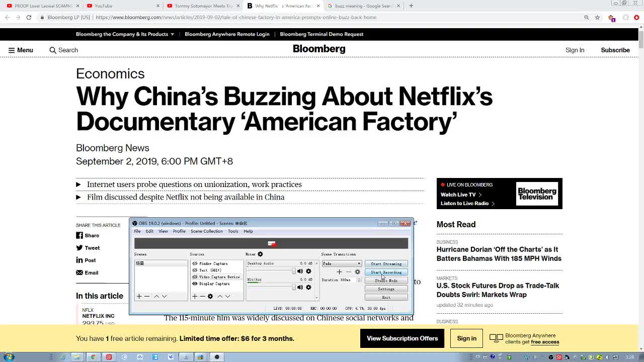Viewport: 644px width, 362px height.
Task: Enable Studio Mode in OBS
Action: pos(386,281)
